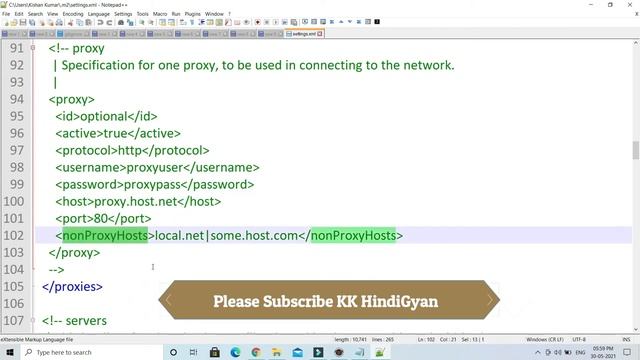The width and height of the screenshot is (640, 360).
Task: Open the Plugins menu
Action: [x=192, y=14]
